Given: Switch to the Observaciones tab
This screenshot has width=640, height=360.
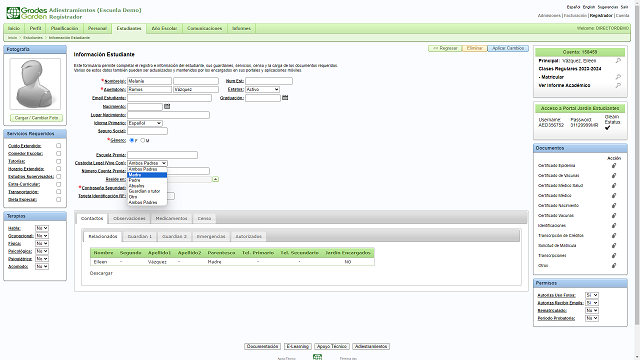Looking at the screenshot, I should click(129, 218).
